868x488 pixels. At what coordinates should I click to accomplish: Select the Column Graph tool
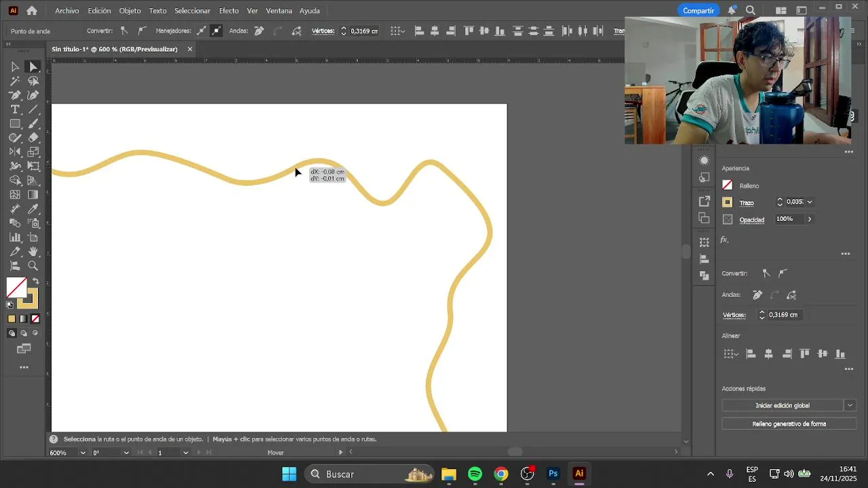point(15,238)
